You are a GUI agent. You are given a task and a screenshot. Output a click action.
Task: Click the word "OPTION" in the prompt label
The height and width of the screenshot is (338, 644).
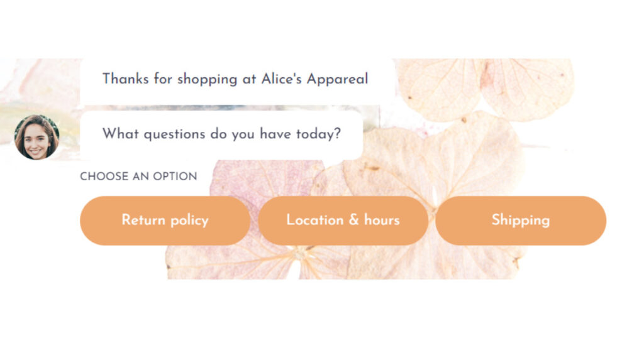174,177
